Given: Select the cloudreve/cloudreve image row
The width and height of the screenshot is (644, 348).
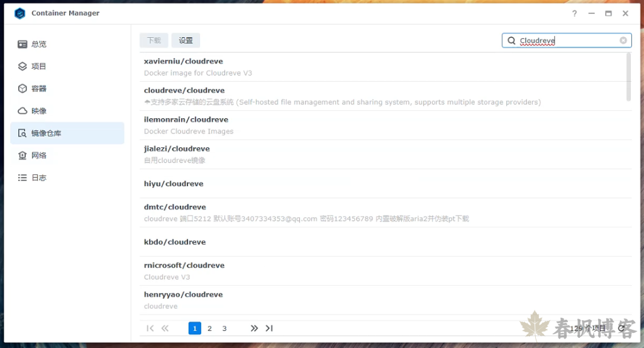Looking at the screenshot, I should pyautogui.click(x=386, y=96).
